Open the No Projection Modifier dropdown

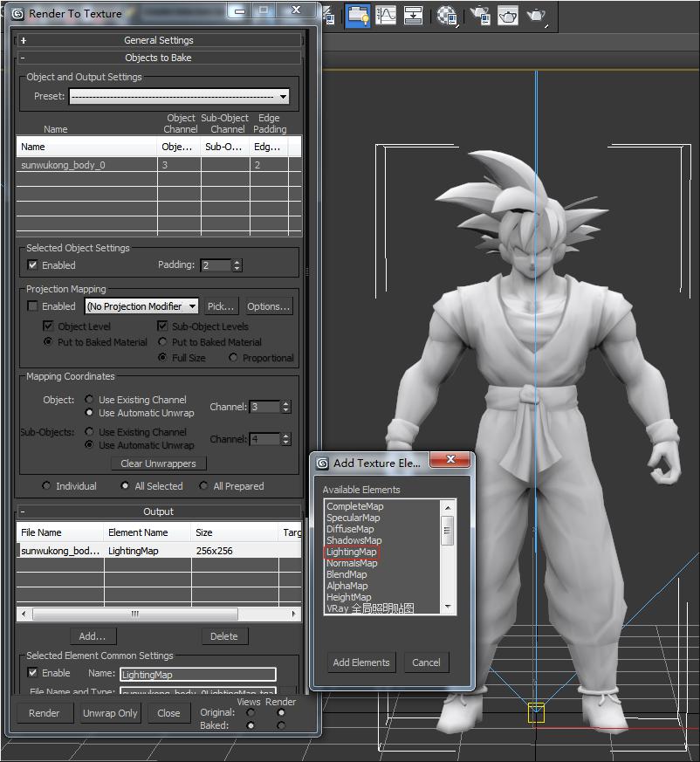click(141, 306)
